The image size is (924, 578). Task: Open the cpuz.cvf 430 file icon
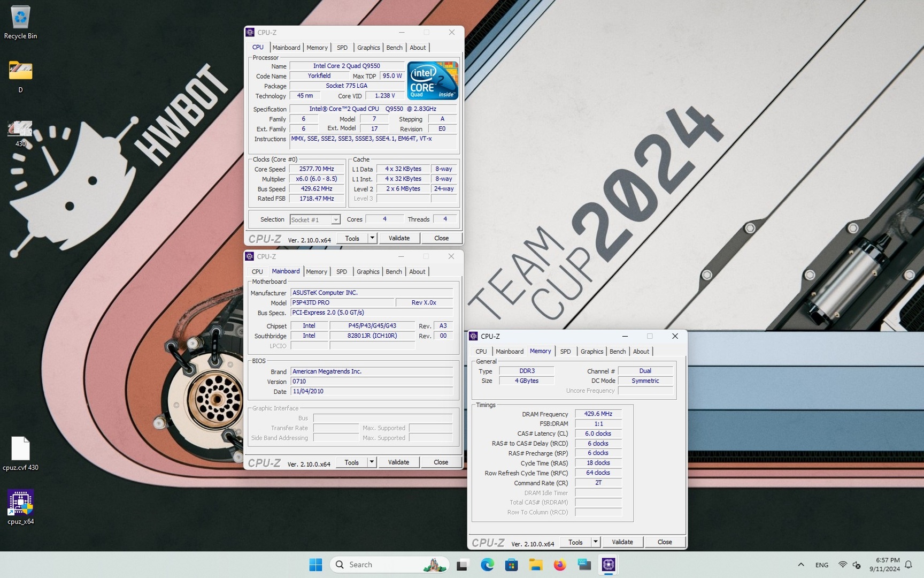[20, 454]
